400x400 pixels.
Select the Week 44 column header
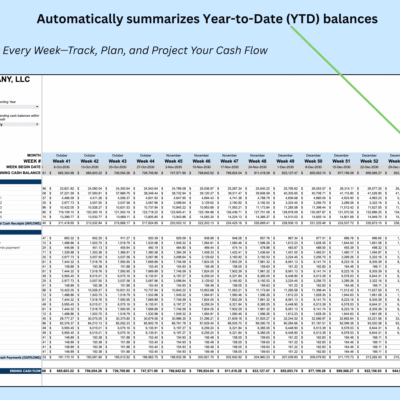click(146, 161)
